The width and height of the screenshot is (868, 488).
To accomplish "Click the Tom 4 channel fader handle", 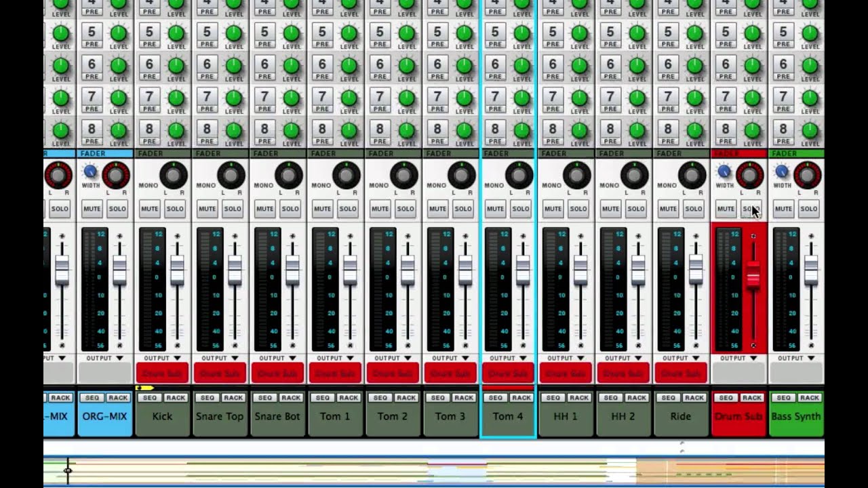I will tap(523, 270).
